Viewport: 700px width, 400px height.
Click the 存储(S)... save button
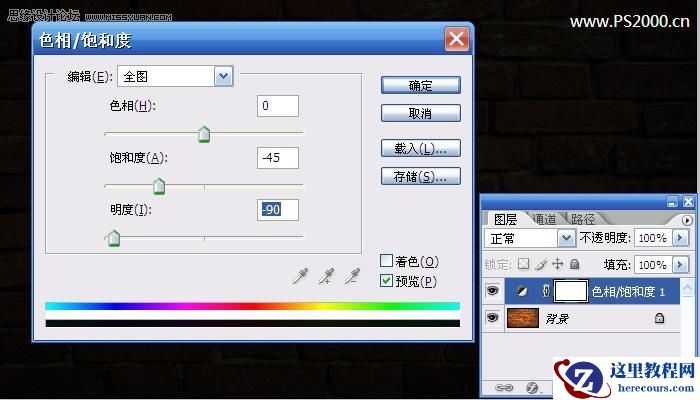421,176
